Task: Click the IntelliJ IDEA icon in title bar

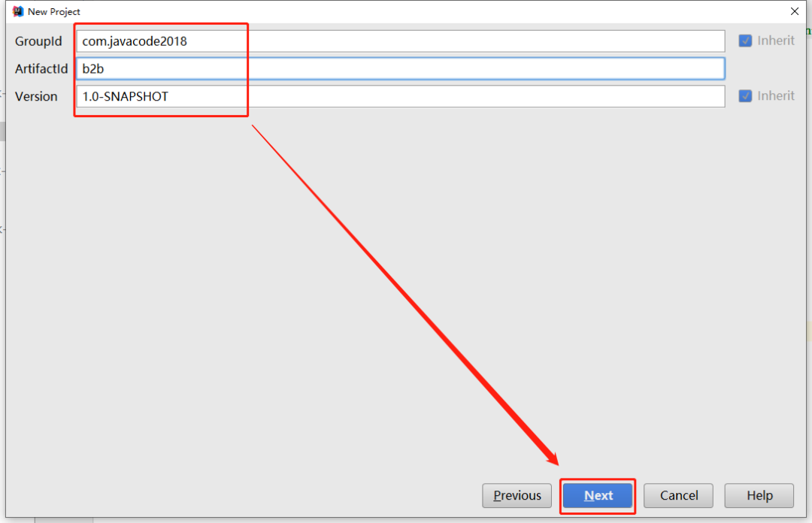Action: click(x=18, y=11)
